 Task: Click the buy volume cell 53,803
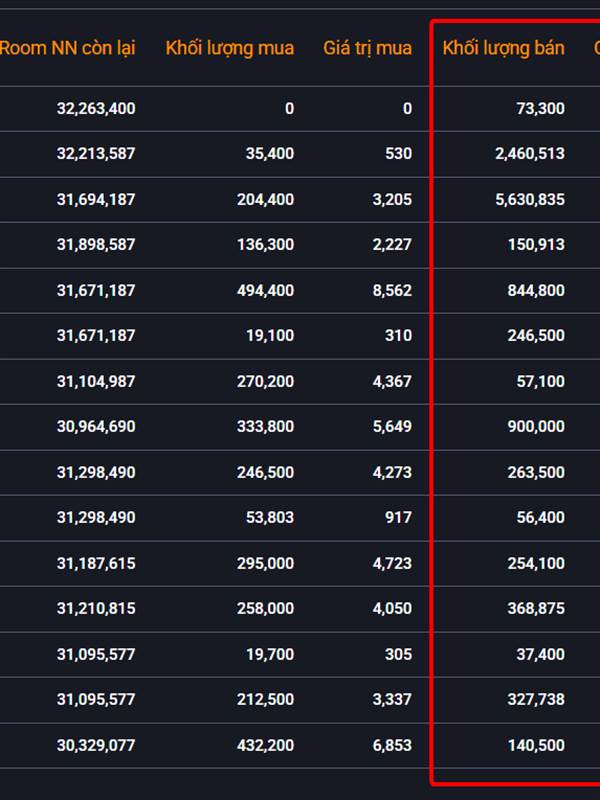(270, 517)
